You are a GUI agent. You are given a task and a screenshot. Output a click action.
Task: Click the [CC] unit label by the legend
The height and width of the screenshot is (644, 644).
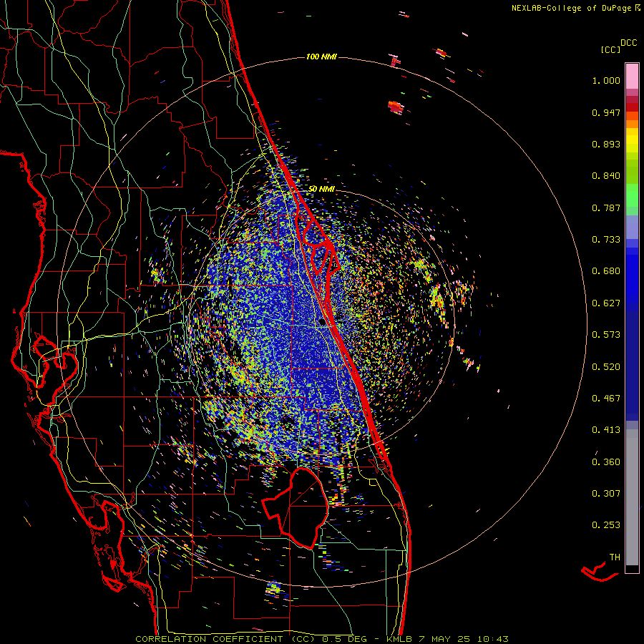click(610, 49)
